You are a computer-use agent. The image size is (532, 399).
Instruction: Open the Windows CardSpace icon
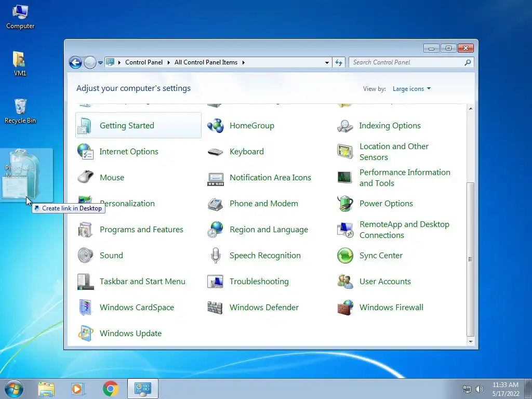(85, 308)
